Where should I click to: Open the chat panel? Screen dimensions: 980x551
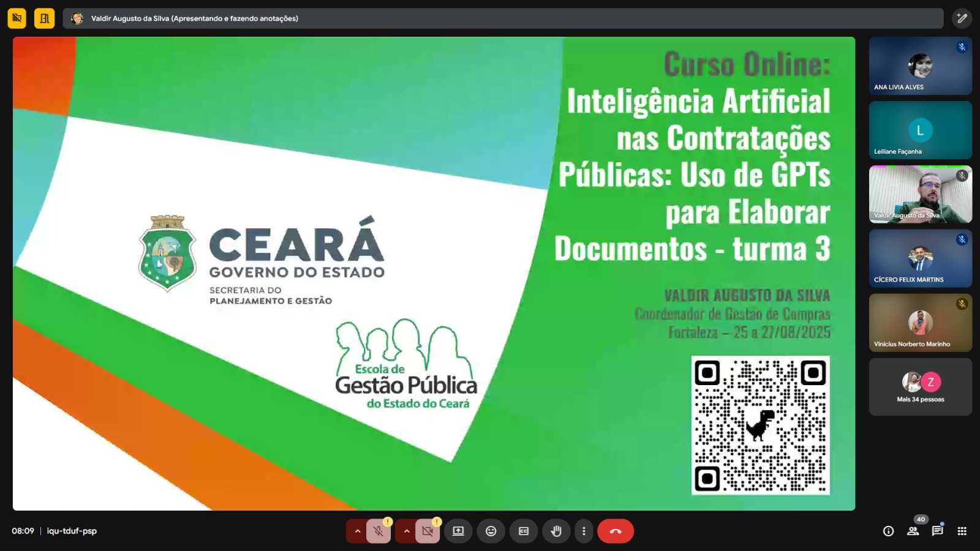click(x=937, y=531)
